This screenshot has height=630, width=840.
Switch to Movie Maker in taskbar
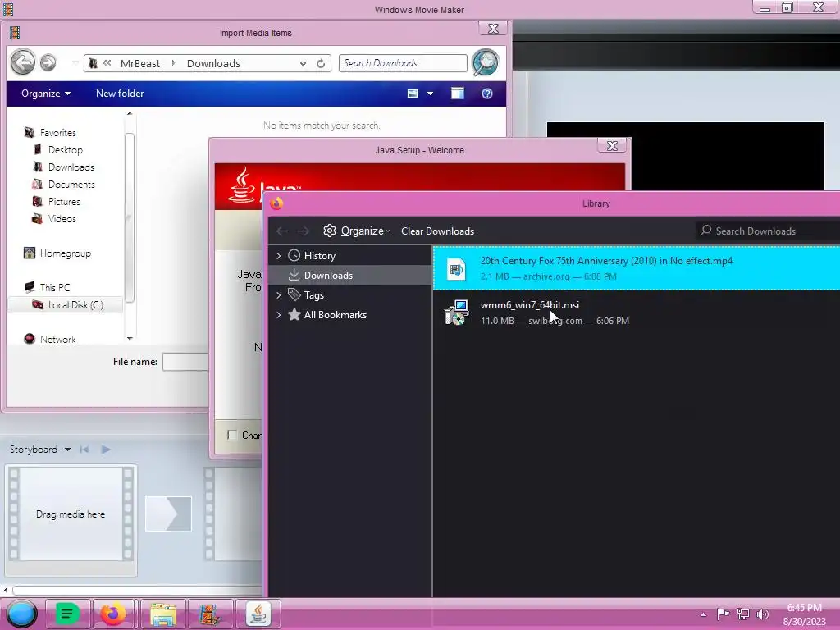coord(209,614)
